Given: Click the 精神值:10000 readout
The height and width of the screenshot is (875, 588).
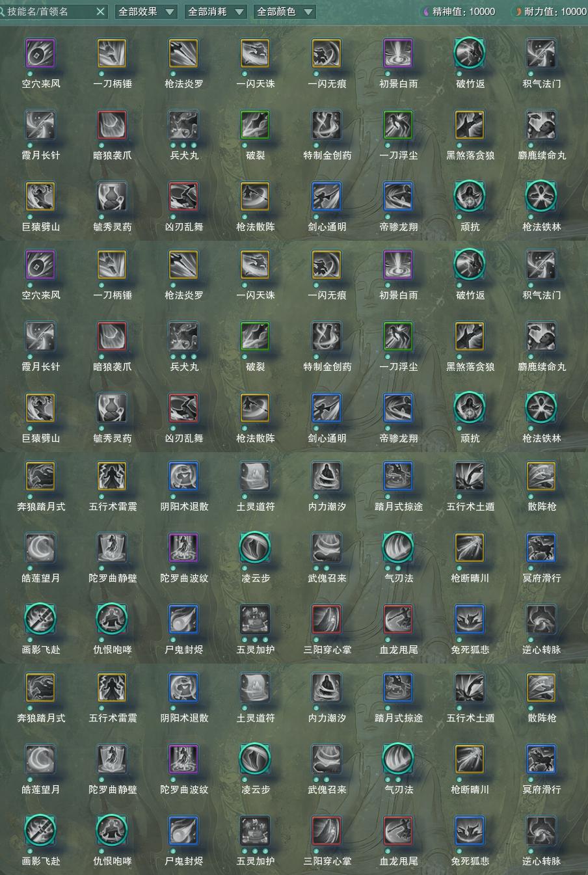Looking at the screenshot, I should point(459,12).
